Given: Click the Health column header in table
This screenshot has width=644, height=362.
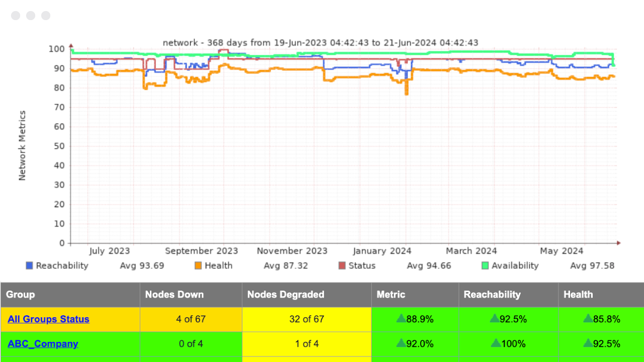Looking at the screenshot, I should [578, 295].
